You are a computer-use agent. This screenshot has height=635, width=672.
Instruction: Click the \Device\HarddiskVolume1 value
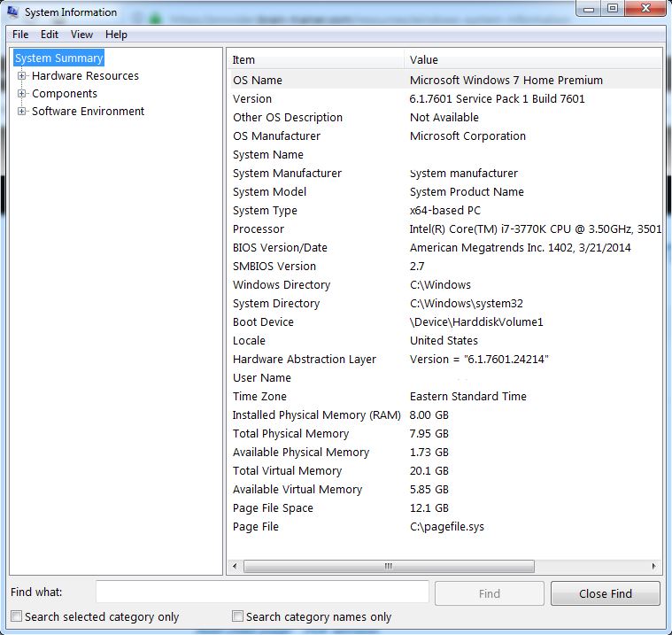pyautogui.click(x=476, y=322)
